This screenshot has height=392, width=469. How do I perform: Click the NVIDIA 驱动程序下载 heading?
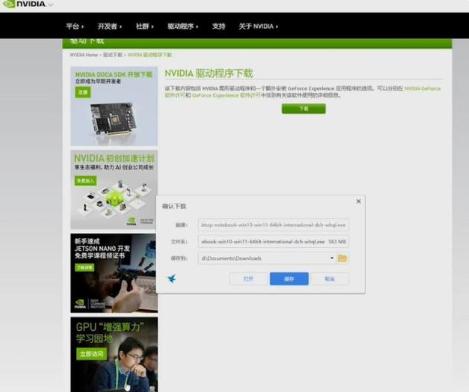pos(209,73)
